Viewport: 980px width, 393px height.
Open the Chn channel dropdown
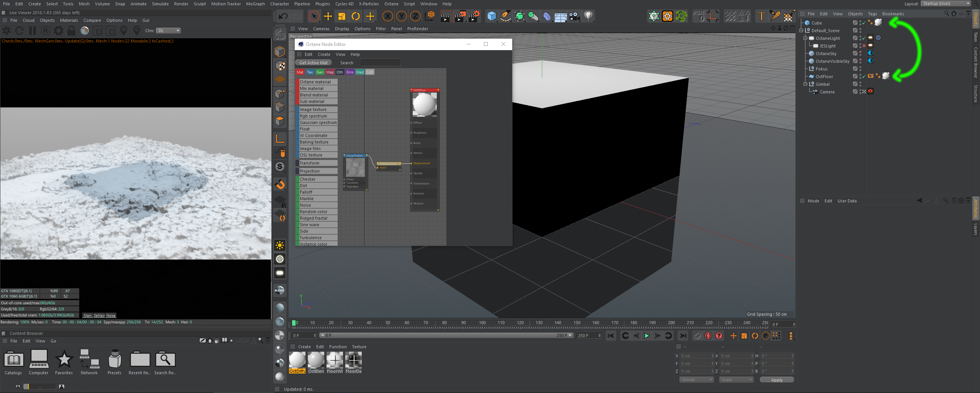coord(168,31)
